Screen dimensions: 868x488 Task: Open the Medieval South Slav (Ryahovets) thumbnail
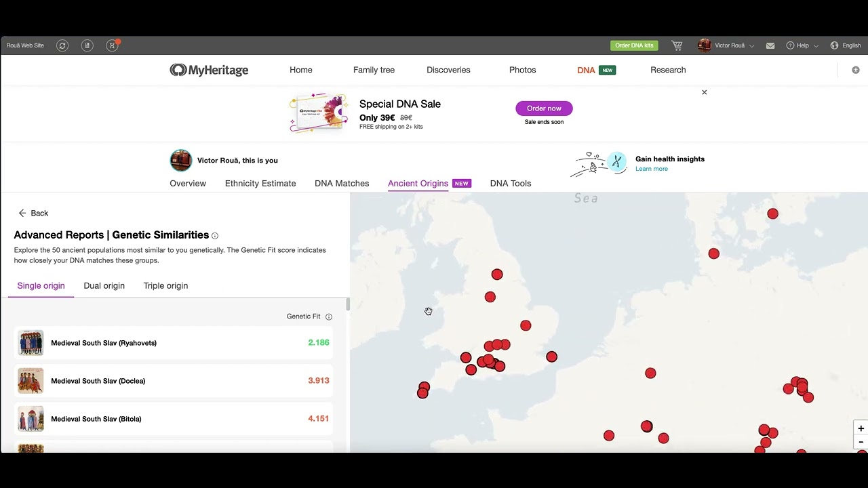point(31,343)
